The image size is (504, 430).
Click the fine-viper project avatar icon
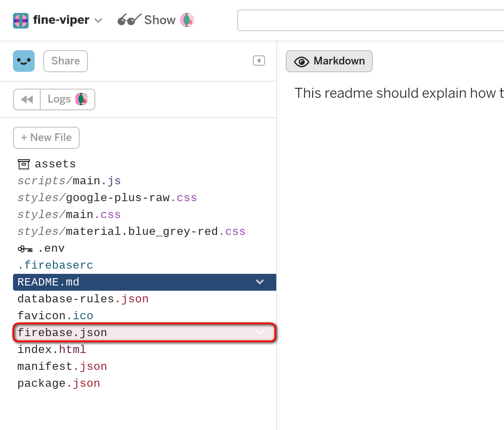pyautogui.click(x=21, y=20)
